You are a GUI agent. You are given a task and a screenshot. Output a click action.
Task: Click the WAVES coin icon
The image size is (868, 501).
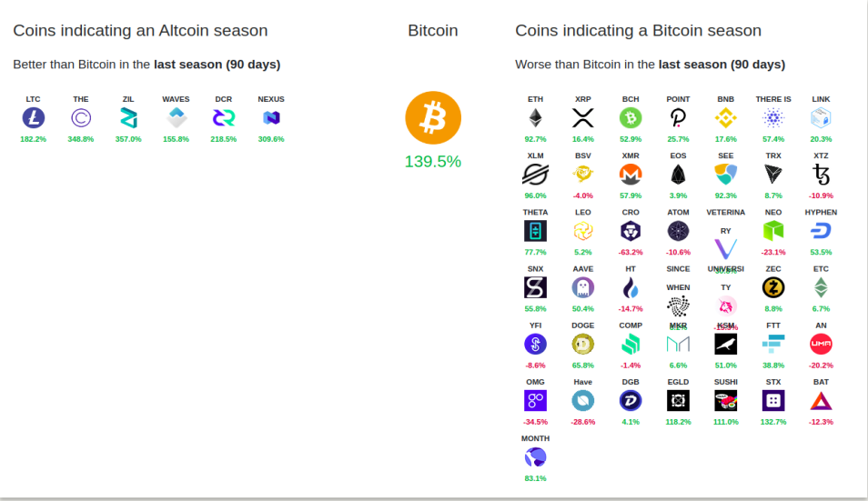point(176,118)
